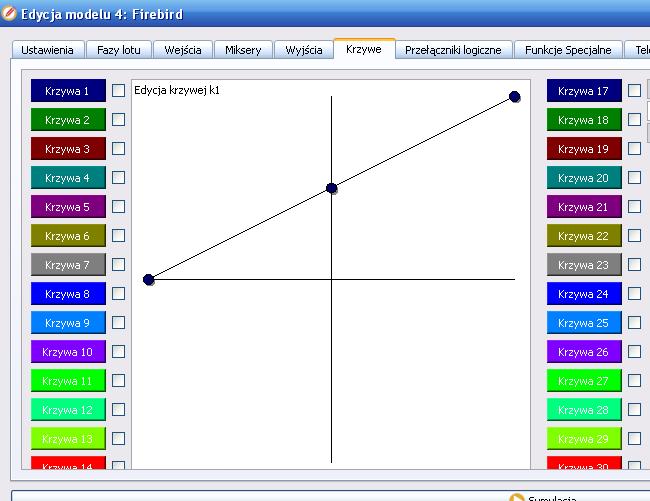The width and height of the screenshot is (650, 501).
Task: Show curve Krzywa 9 via its checkbox
Action: pyautogui.click(x=119, y=323)
